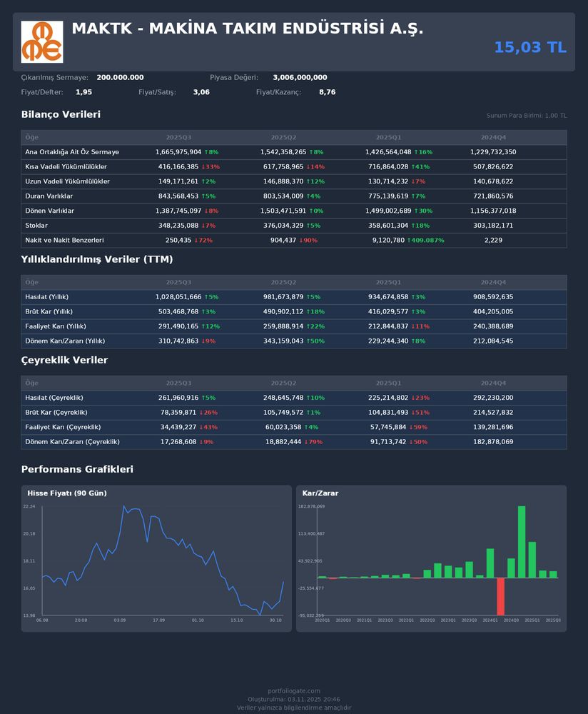588x714 pixels.
Task: Select the Fiyat/Defter ratio 1,95
Action: [x=83, y=92]
